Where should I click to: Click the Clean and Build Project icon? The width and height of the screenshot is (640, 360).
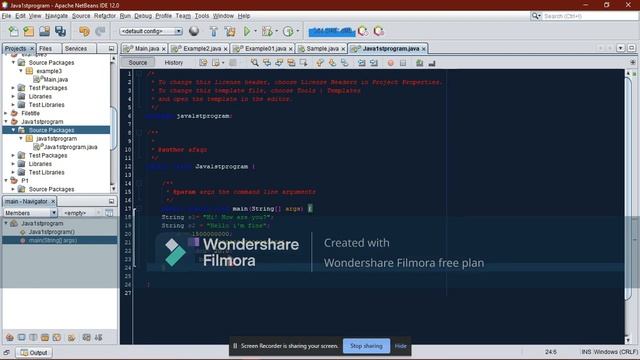230,31
